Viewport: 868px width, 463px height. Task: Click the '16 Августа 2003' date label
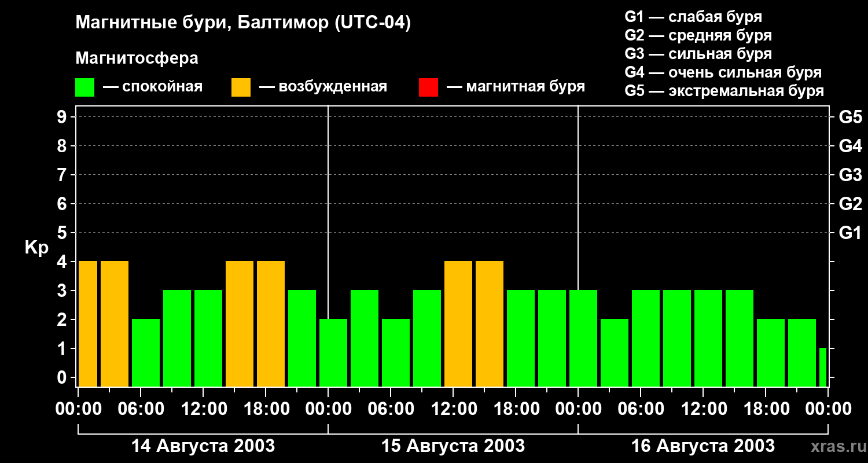click(x=703, y=446)
